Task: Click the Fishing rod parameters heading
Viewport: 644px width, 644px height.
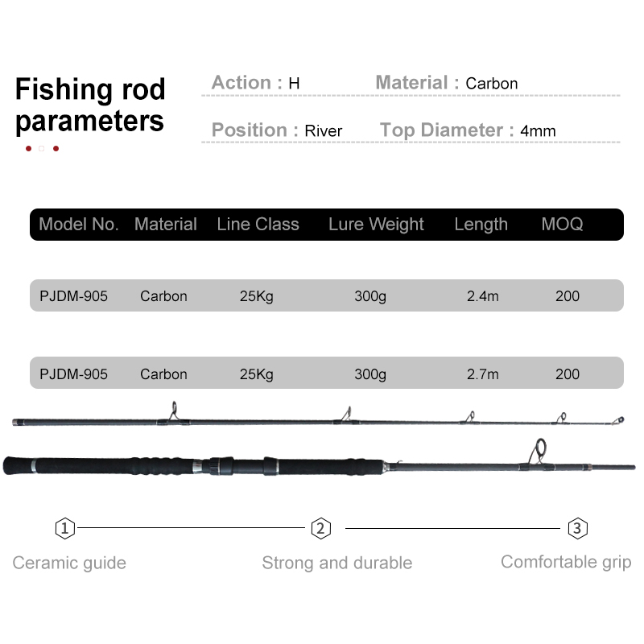Action: pyautogui.click(x=90, y=105)
